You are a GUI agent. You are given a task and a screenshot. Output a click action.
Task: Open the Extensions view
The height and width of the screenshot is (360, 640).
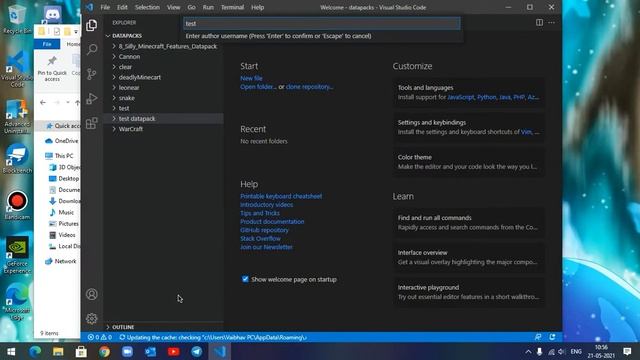click(92, 123)
